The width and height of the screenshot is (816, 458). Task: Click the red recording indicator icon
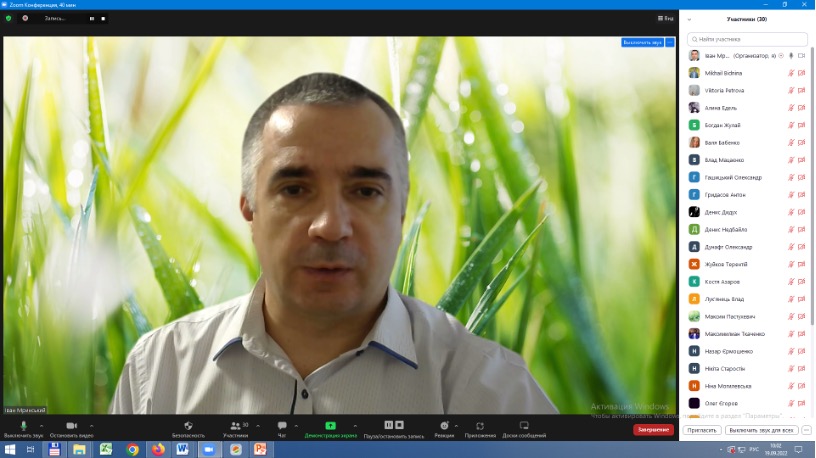[25, 18]
